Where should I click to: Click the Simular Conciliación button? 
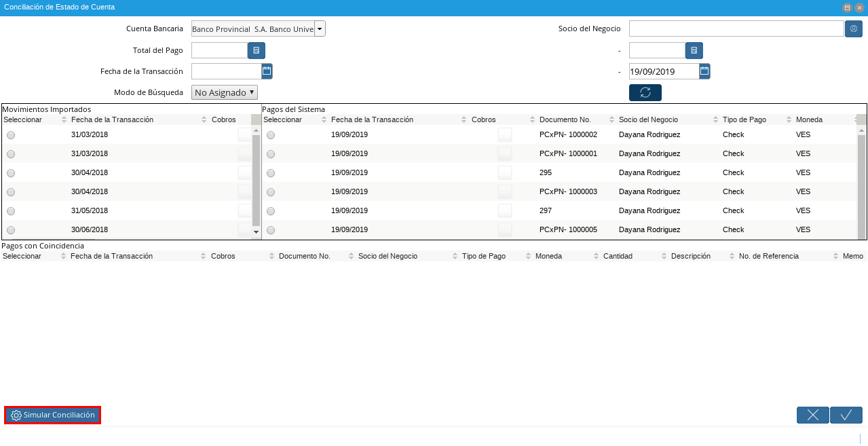[x=53, y=415]
